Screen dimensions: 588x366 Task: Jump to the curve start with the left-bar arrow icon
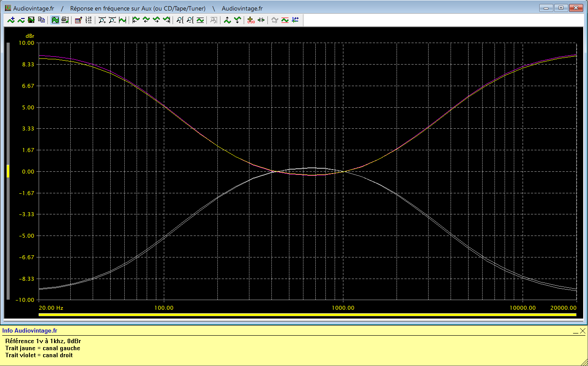[x=136, y=20]
